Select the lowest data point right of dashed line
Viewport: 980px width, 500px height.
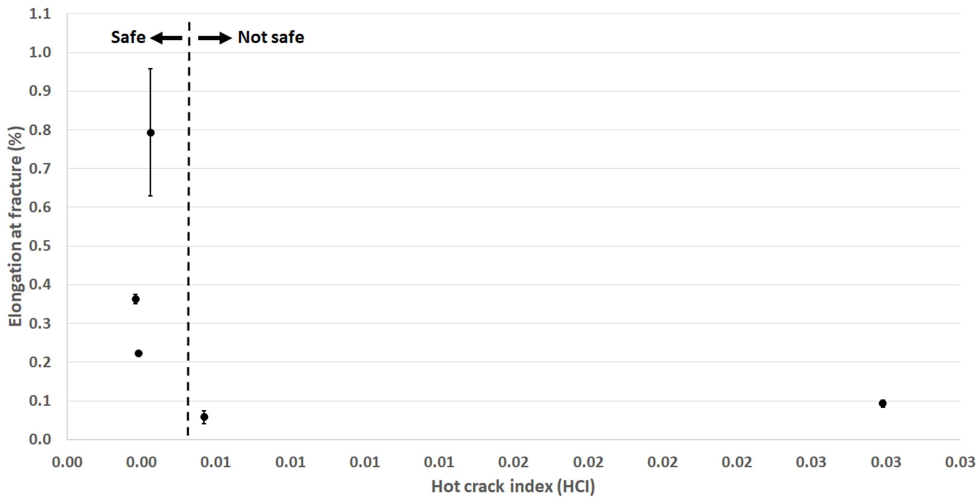(x=204, y=417)
